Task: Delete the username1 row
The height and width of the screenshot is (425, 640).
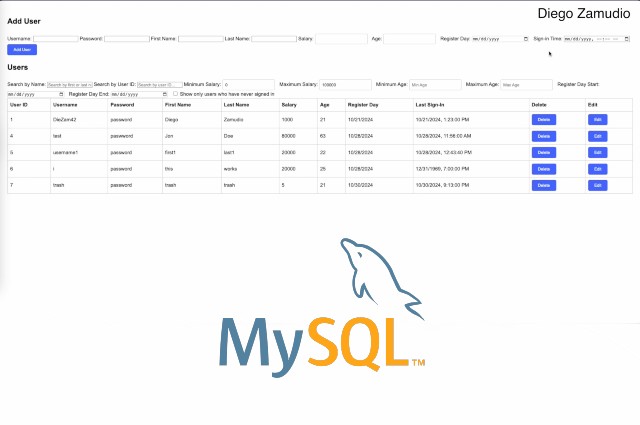Action: (x=544, y=152)
